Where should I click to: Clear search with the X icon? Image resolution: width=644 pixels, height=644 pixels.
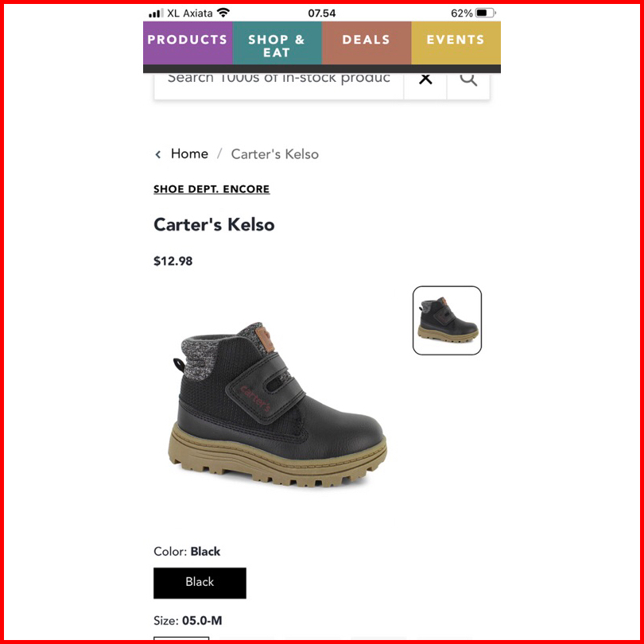pos(425,79)
